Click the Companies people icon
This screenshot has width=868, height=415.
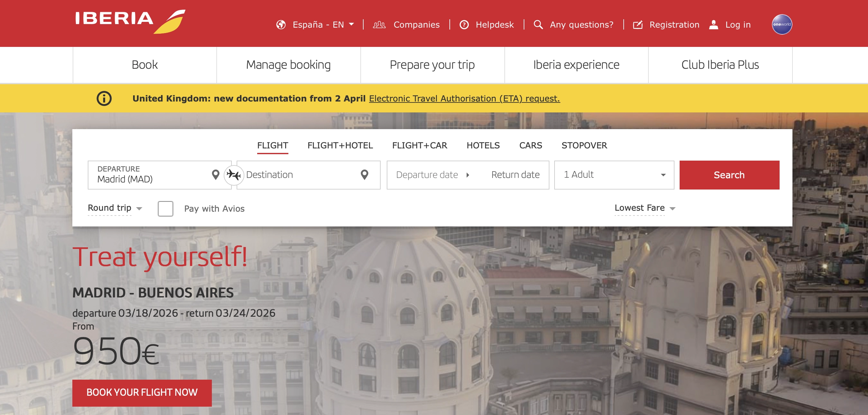point(379,25)
